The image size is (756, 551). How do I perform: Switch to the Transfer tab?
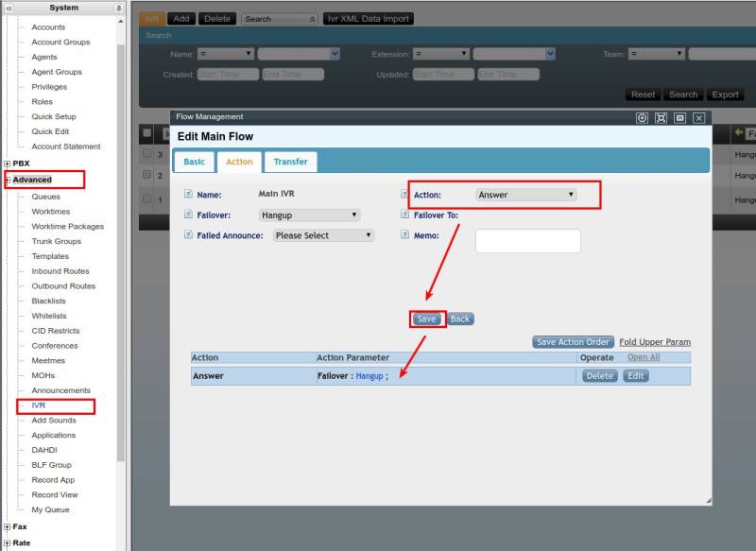pyautogui.click(x=290, y=162)
